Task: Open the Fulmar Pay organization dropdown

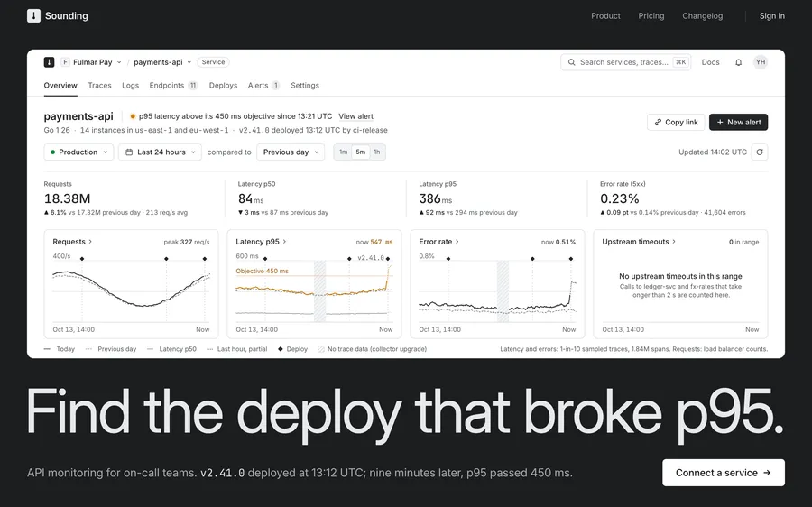Action: click(92, 62)
